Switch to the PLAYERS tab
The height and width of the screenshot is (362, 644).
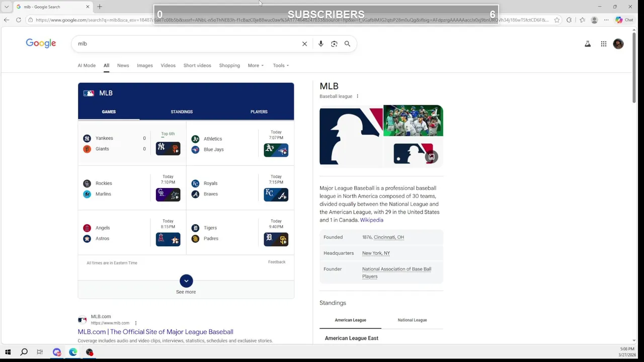pos(259,112)
